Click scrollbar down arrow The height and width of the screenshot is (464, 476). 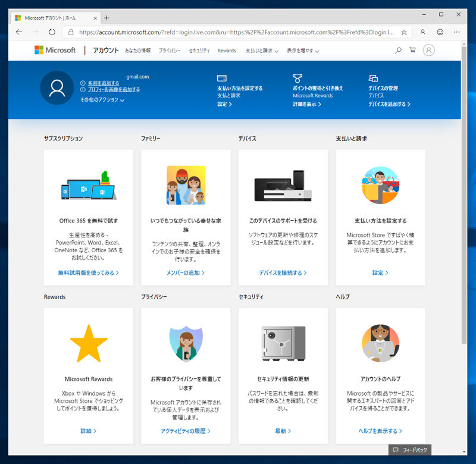point(464,452)
